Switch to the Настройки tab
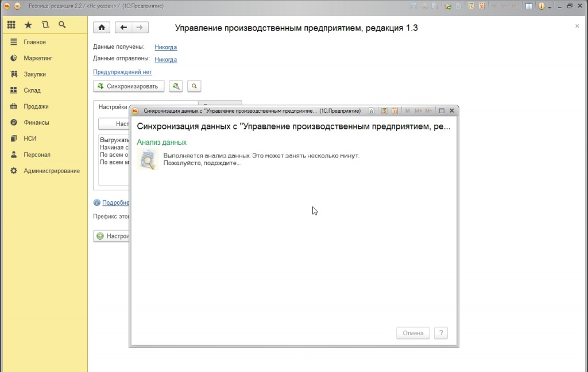The height and width of the screenshot is (372, 588). [x=113, y=107]
